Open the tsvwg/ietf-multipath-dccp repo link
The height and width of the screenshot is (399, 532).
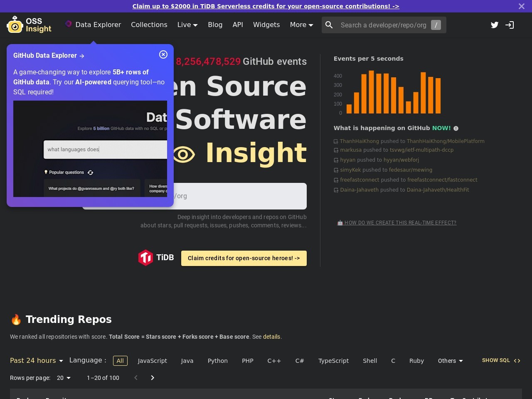pyautogui.click(x=421, y=150)
